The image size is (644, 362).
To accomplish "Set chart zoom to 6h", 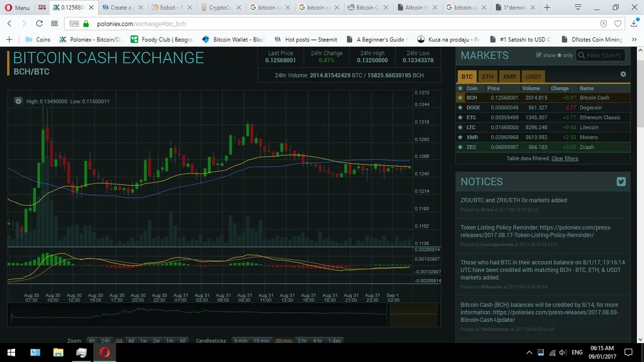I will click(x=92, y=340).
